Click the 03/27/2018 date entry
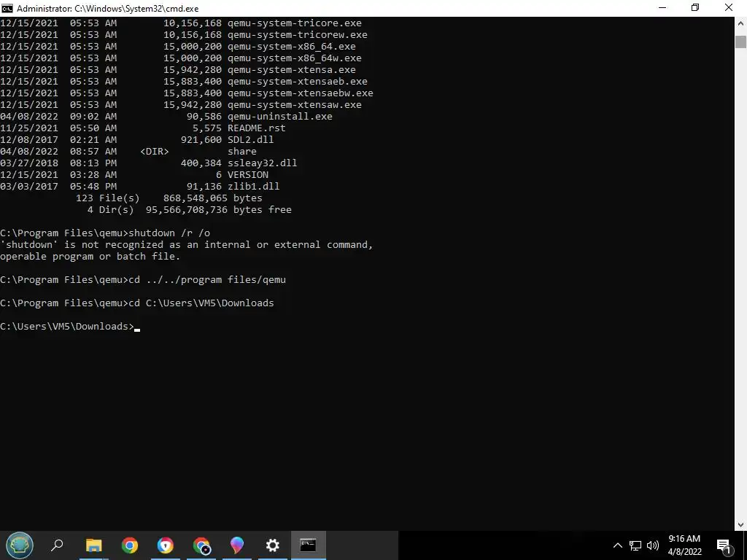This screenshot has width=747, height=560. tap(29, 163)
